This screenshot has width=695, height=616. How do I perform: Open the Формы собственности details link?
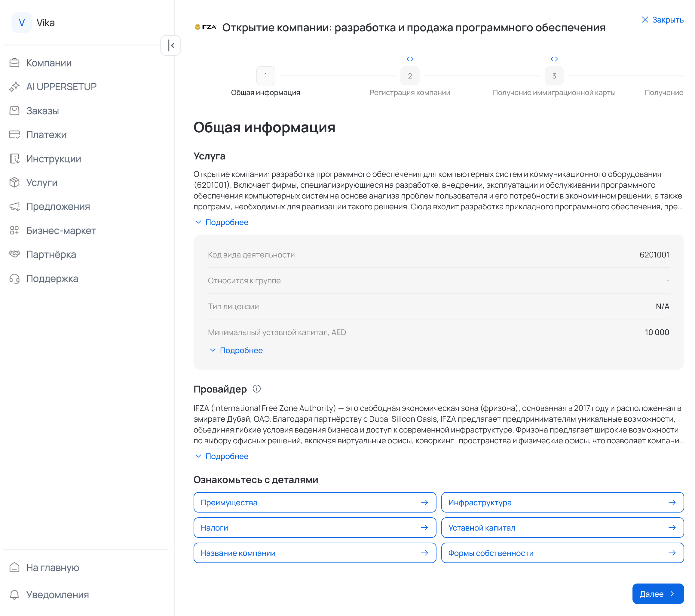click(x=562, y=553)
